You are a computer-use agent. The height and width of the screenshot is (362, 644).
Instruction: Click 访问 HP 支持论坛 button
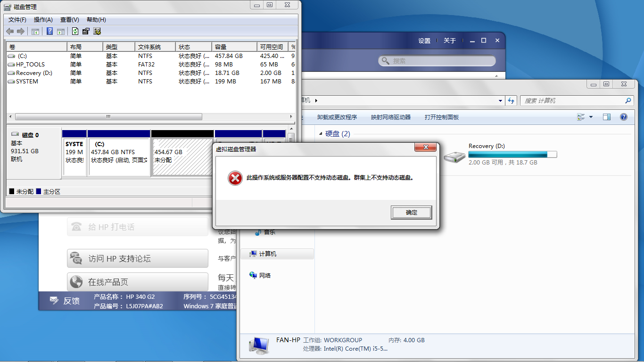138,258
